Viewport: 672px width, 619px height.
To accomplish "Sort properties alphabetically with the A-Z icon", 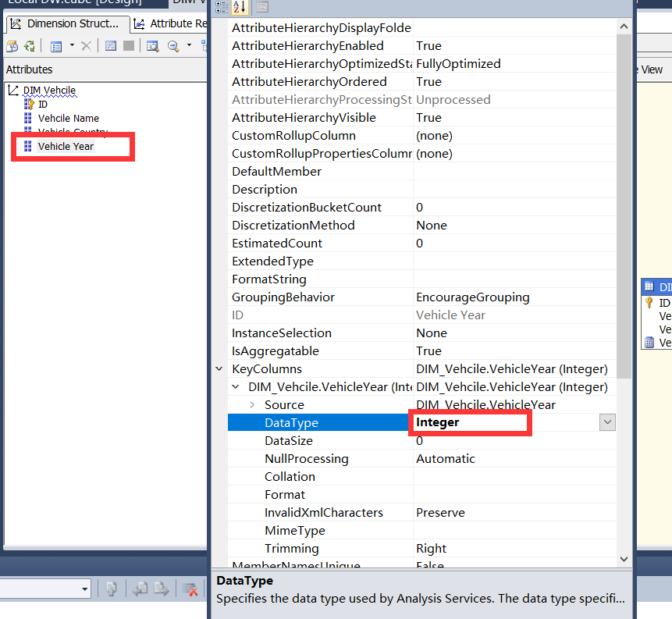I will pyautogui.click(x=240, y=7).
